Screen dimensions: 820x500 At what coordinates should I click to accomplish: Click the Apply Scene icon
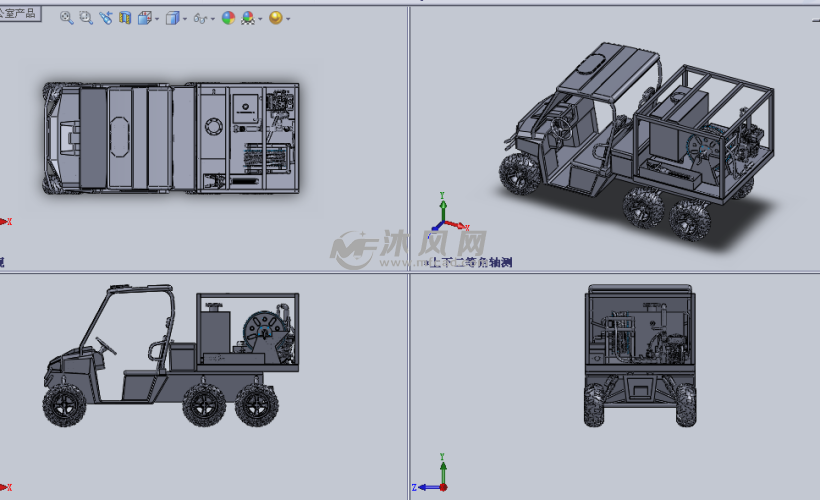tap(248, 18)
